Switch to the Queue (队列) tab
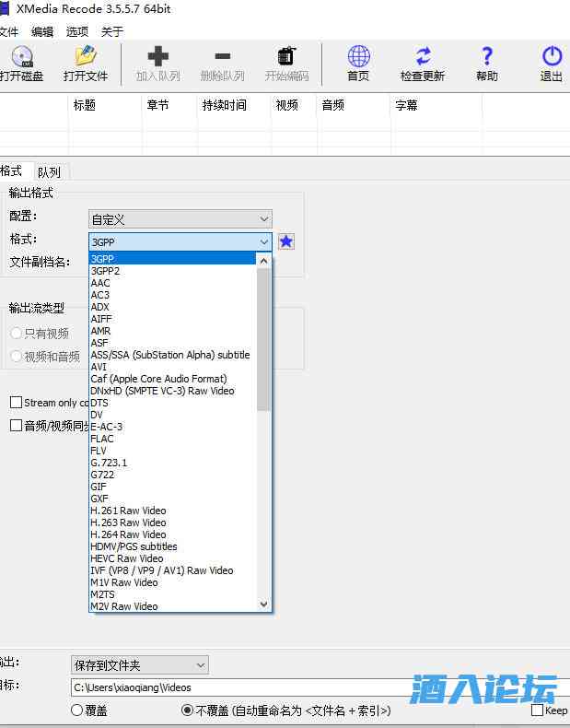Screen dimensions: 570x728 coord(50,171)
